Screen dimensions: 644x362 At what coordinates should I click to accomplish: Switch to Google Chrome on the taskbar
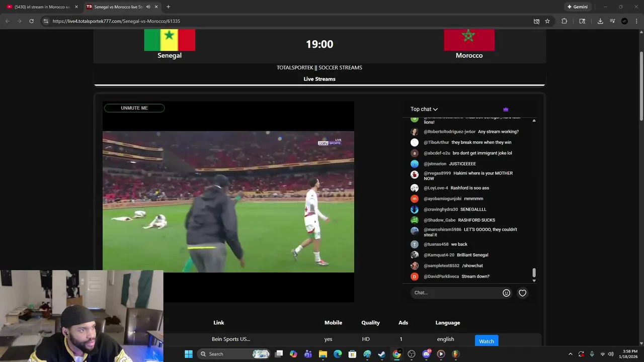pos(396,354)
